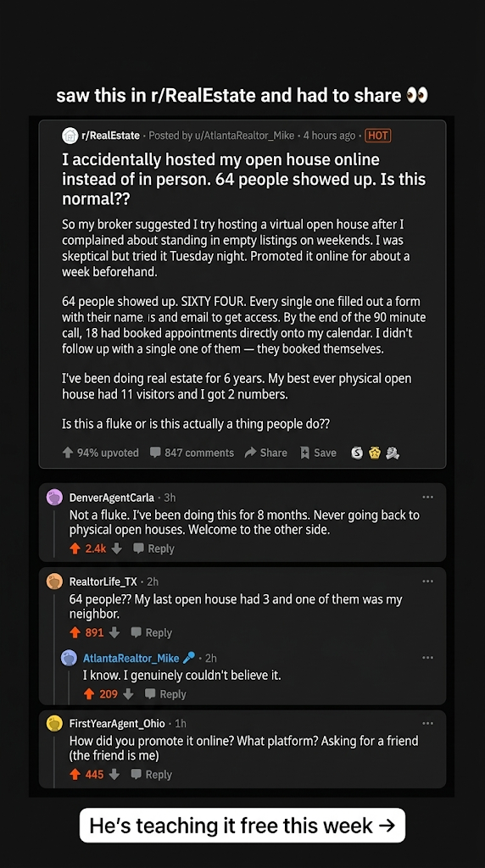This screenshot has height=868, width=485.
Task: Select the HOT flair tag
Action: 378,136
